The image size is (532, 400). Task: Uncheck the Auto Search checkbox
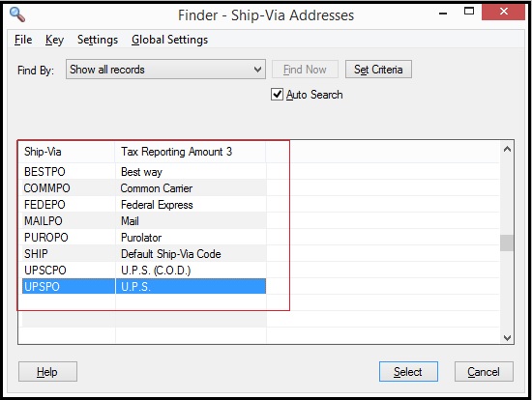(277, 95)
